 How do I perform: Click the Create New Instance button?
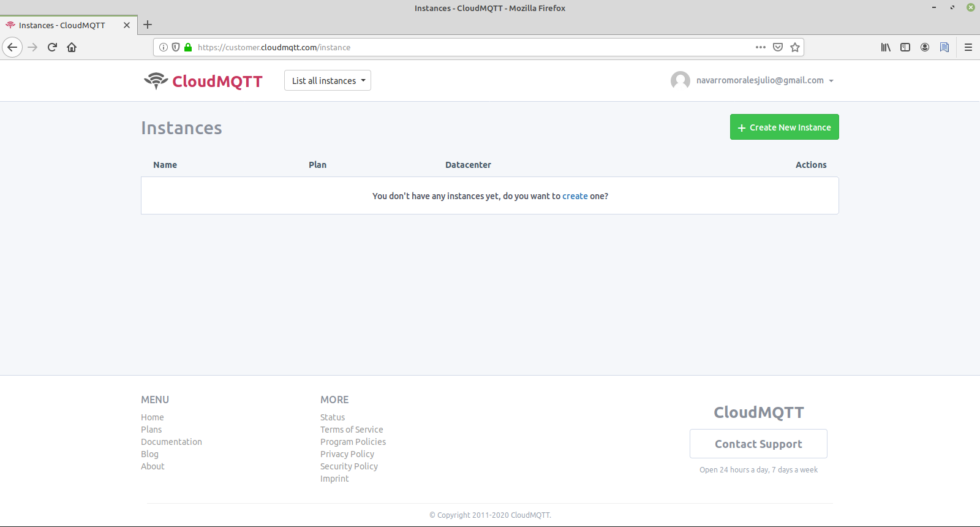[x=785, y=127]
